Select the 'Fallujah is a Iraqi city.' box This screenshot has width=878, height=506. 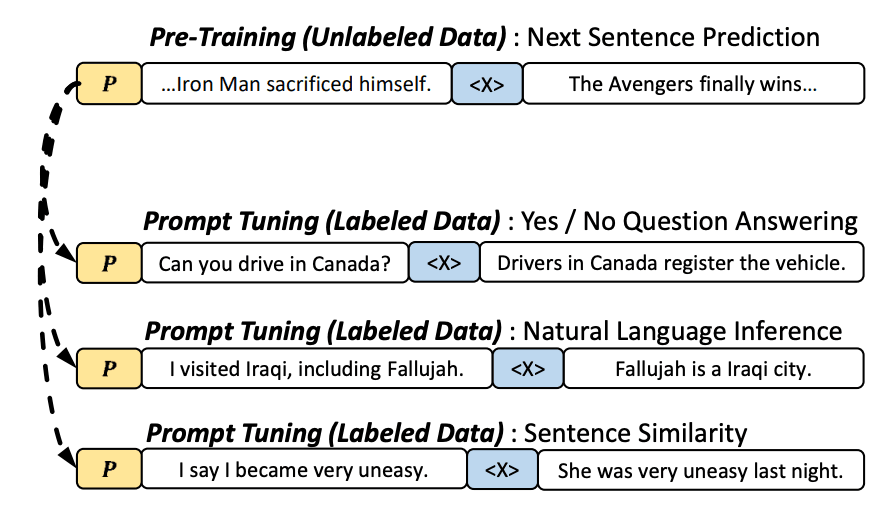713,368
